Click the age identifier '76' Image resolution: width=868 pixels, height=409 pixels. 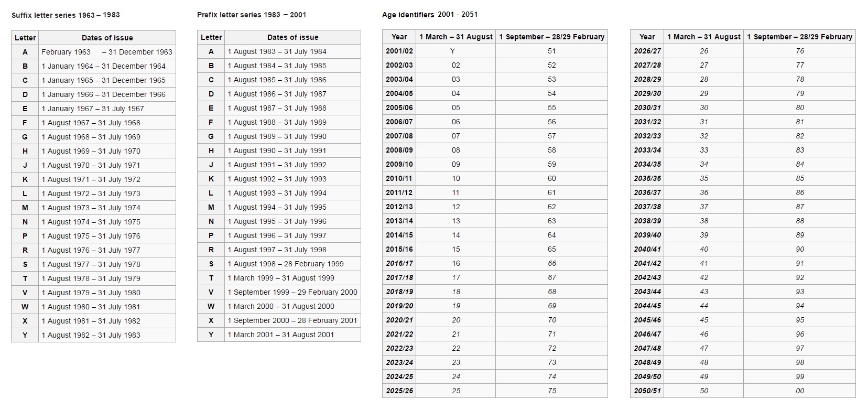pyautogui.click(x=800, y=51)
